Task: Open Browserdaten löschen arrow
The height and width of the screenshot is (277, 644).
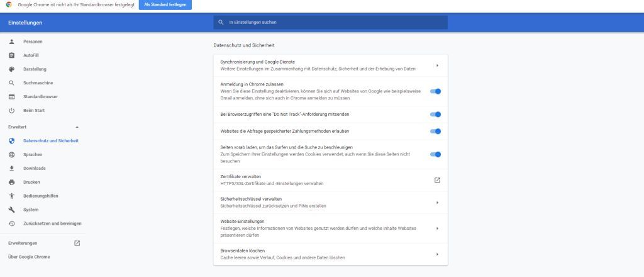Action: tap(437, 254)
